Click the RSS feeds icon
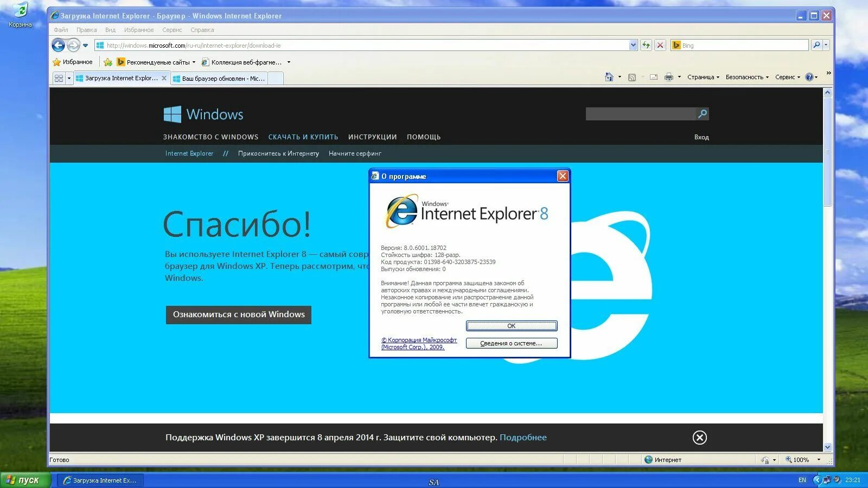This screenshot has height=488, width=868. pos(632,77)
